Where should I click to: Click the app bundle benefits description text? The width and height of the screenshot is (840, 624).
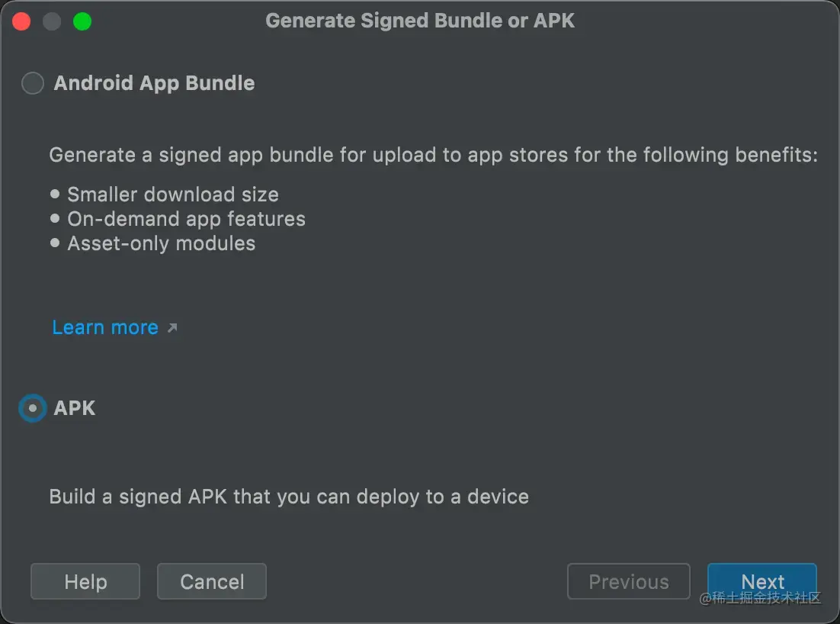[x=434, y=155]
